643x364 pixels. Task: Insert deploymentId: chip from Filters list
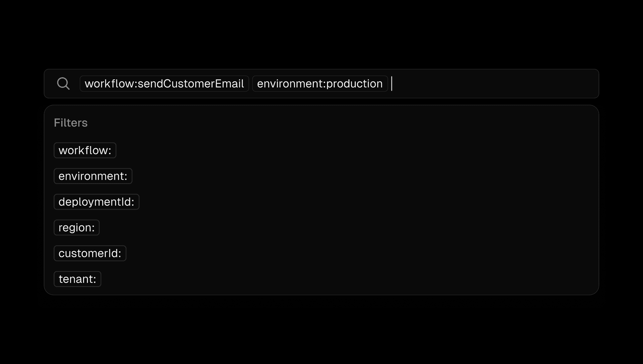coord(96,202)
